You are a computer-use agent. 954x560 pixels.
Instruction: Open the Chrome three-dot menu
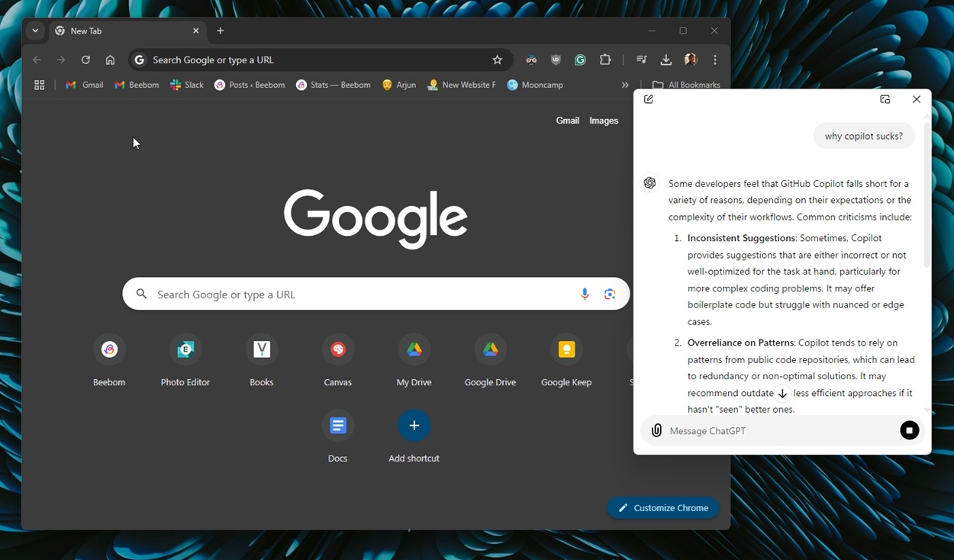714,60
